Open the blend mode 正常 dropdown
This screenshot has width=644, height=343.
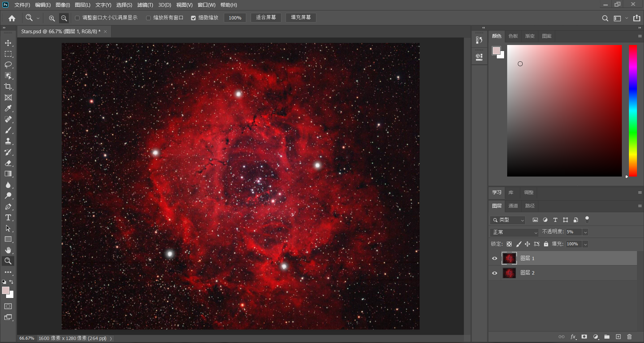pyautogui.click(x=514, y=232)
